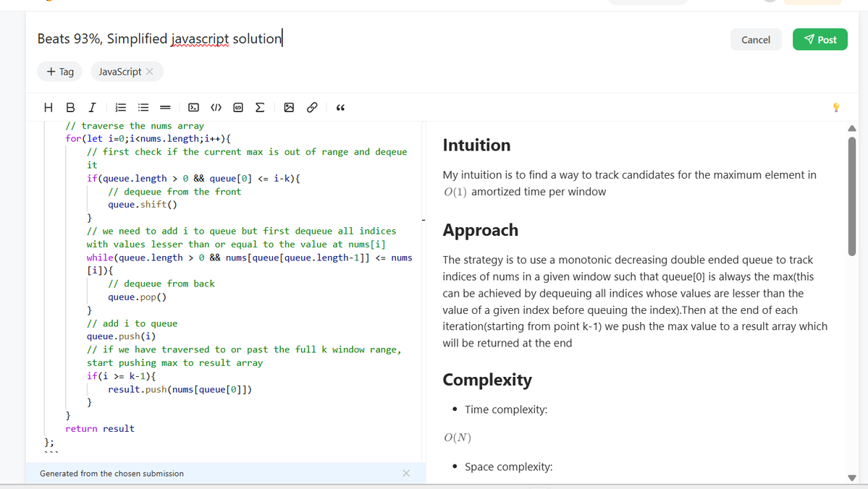This screenshot has height=489, width=868.
Task: Click the 'Space complexity:' bullet text
Action: click(508, 467)
